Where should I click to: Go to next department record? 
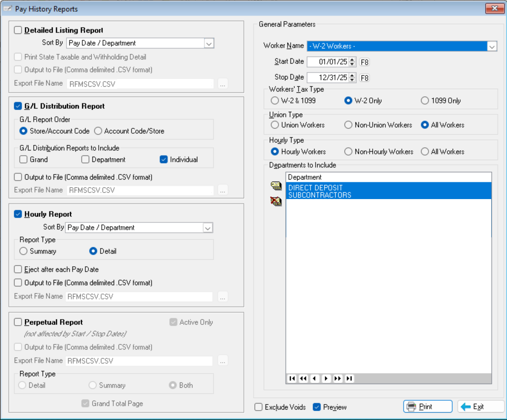(x=326, y=378)
